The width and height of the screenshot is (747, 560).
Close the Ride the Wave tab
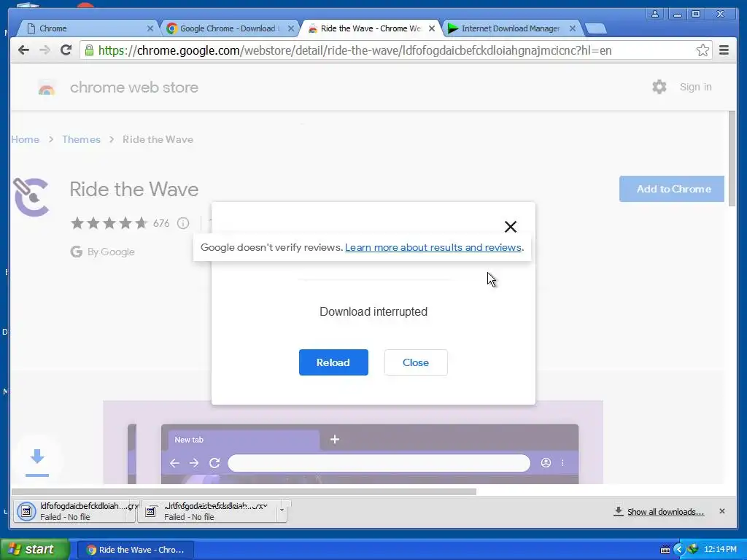click(432, 28)
